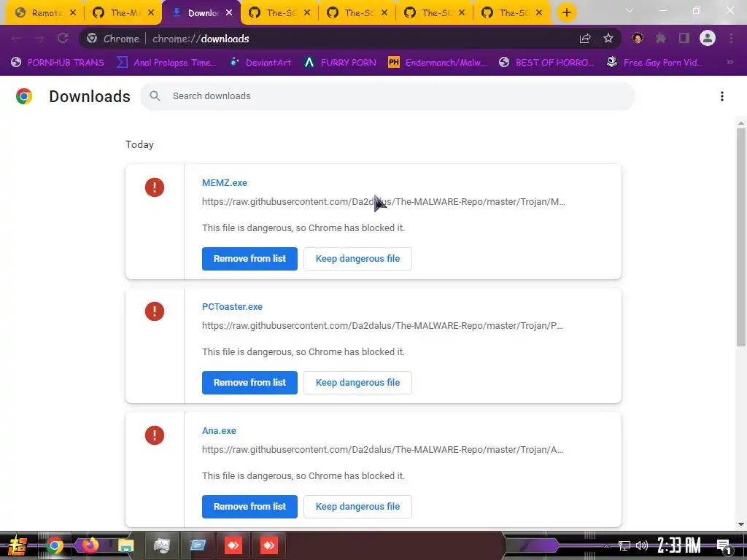Close the Downloads tab
This screenshot has width=747, height=560.
229,13
